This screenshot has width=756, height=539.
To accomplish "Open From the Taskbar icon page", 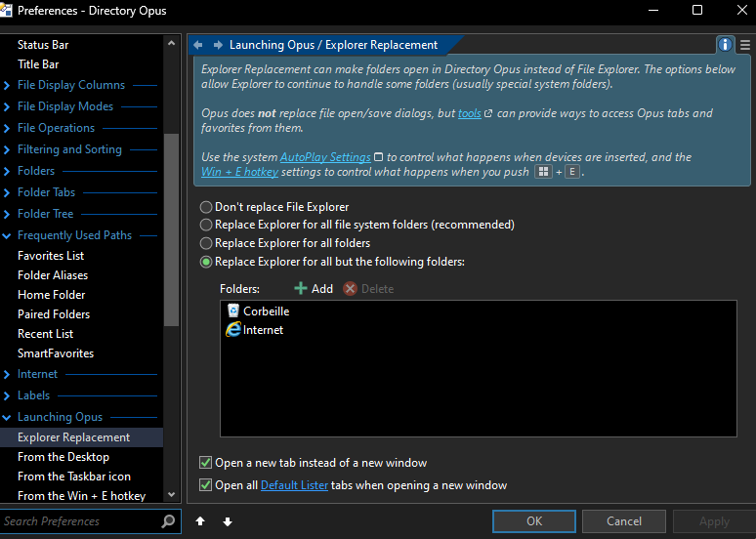I will click(74, 477).
